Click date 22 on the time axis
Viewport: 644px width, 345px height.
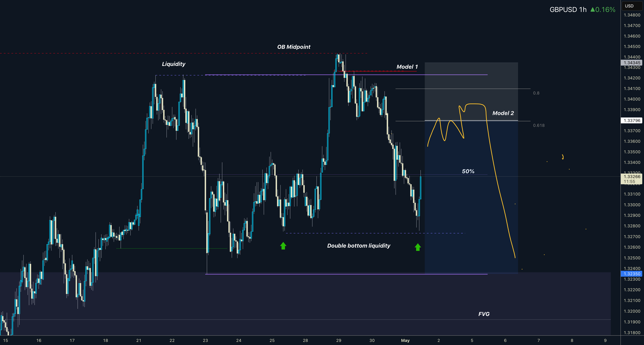172,341
